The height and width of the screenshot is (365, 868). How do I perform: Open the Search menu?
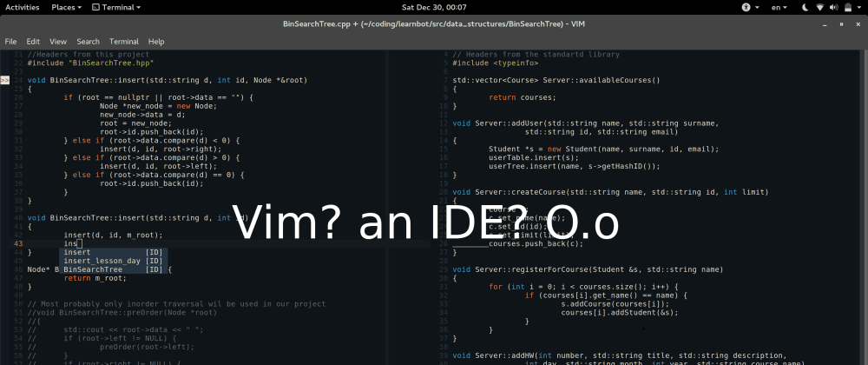tap(88, 42)
